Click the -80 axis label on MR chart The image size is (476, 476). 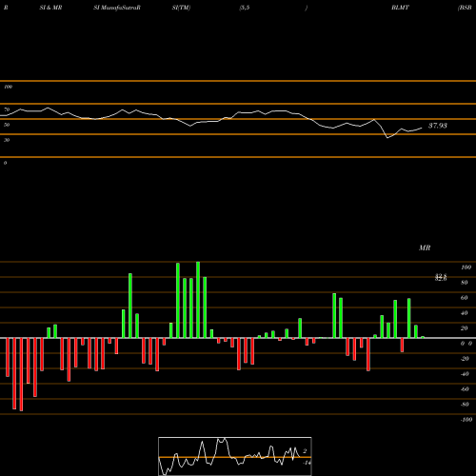465,405
